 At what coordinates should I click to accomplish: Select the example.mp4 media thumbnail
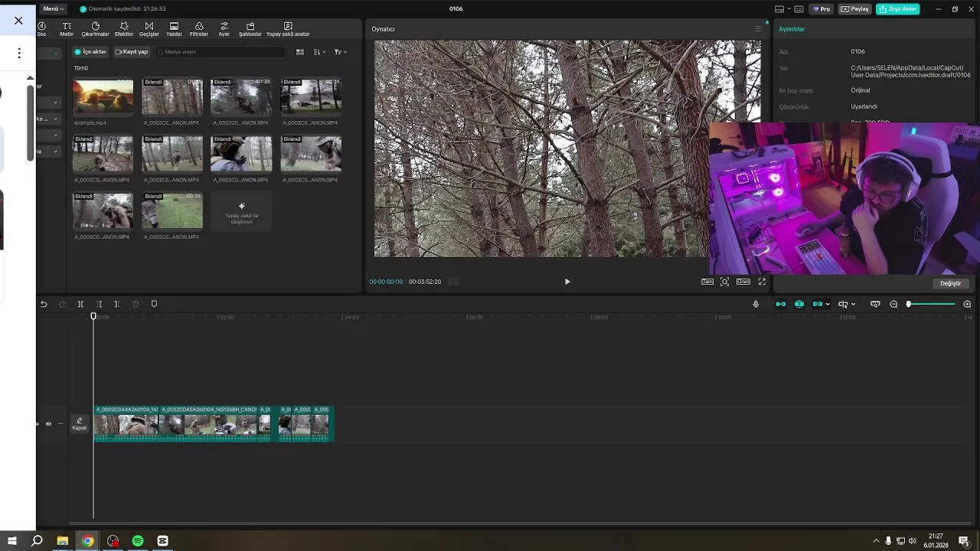pos(103,97)
